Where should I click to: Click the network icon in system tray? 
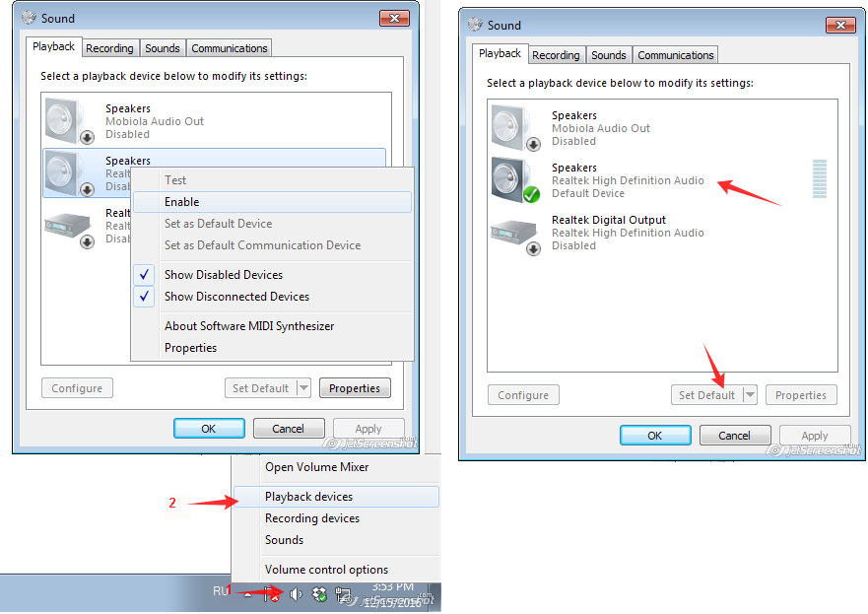tap(343, 595)
